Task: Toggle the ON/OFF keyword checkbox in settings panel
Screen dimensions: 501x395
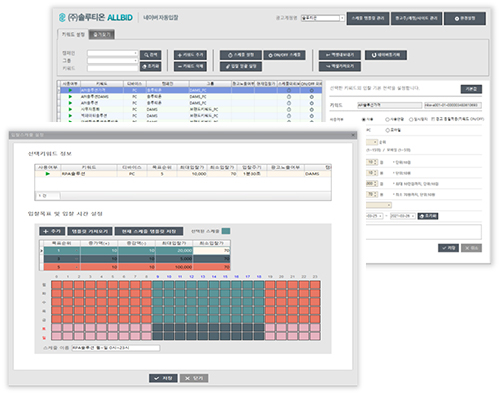Action: 433,119
